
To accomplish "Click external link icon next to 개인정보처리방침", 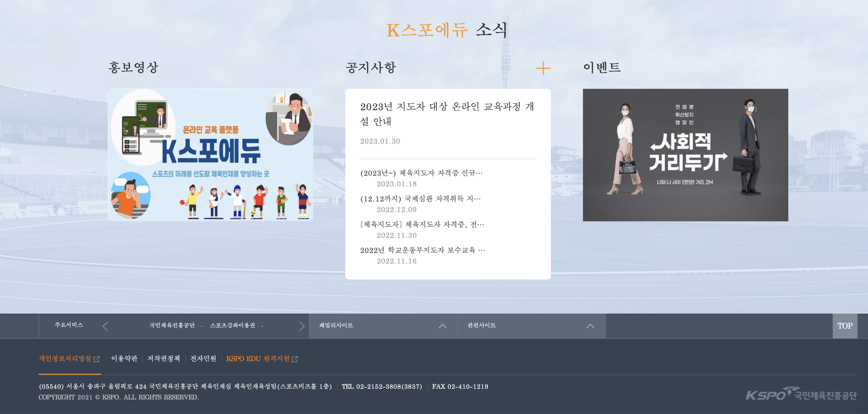I will (96, 359).
